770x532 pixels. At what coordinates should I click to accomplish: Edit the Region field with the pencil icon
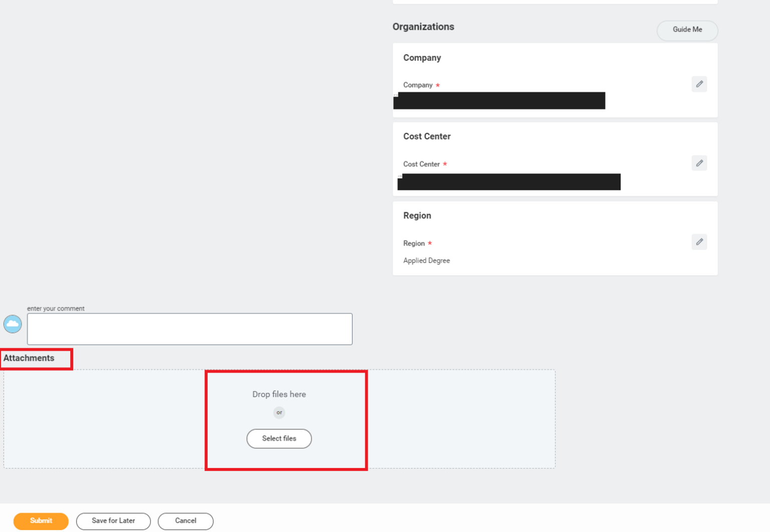click(x=699, y=242)
